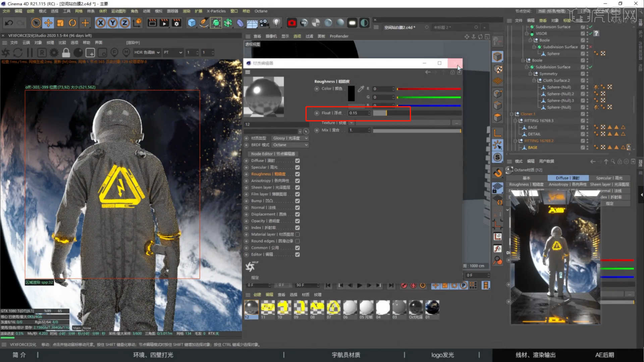
Task: Click the red Octane live viewer icon
Action: click(291, 23)
